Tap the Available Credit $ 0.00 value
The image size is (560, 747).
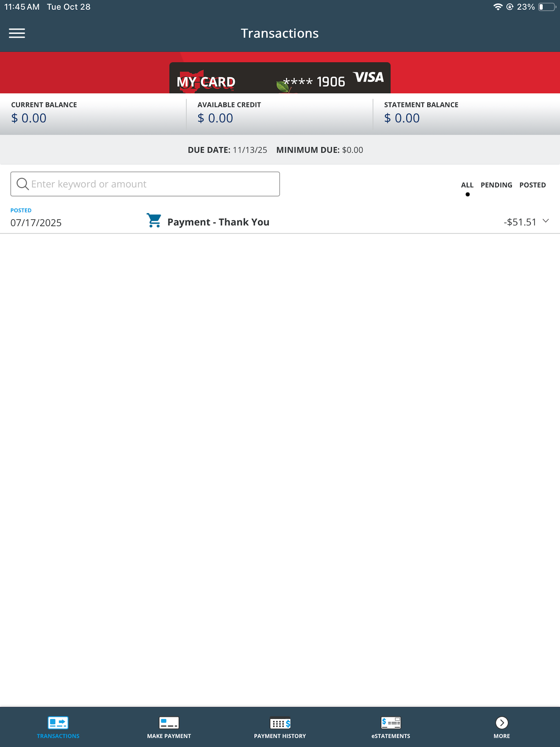point(215,118)
